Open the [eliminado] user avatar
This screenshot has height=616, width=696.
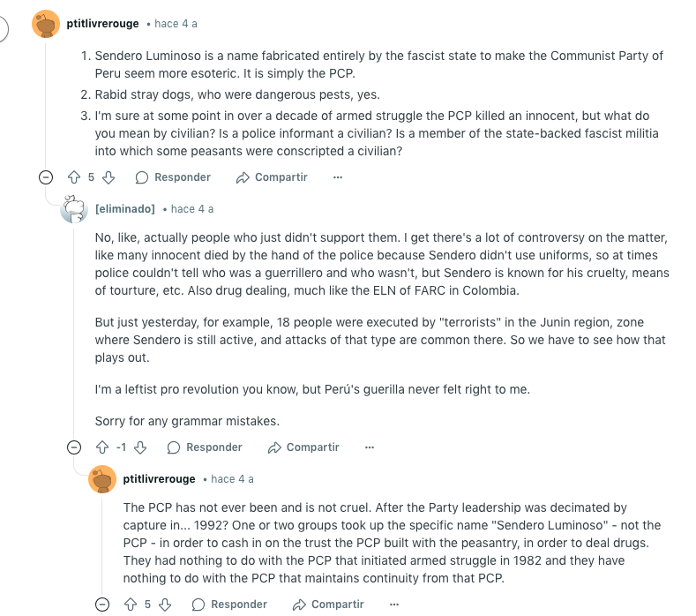coord(74,209)
